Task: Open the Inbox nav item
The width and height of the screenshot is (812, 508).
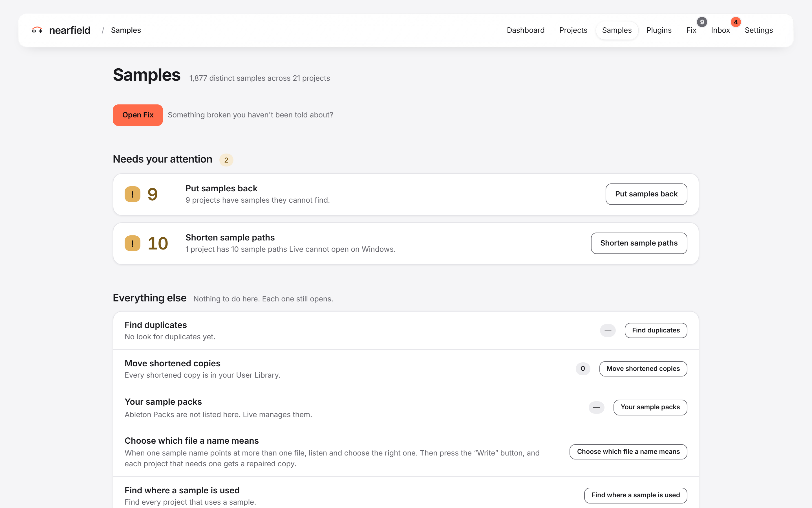Action: 720,30
